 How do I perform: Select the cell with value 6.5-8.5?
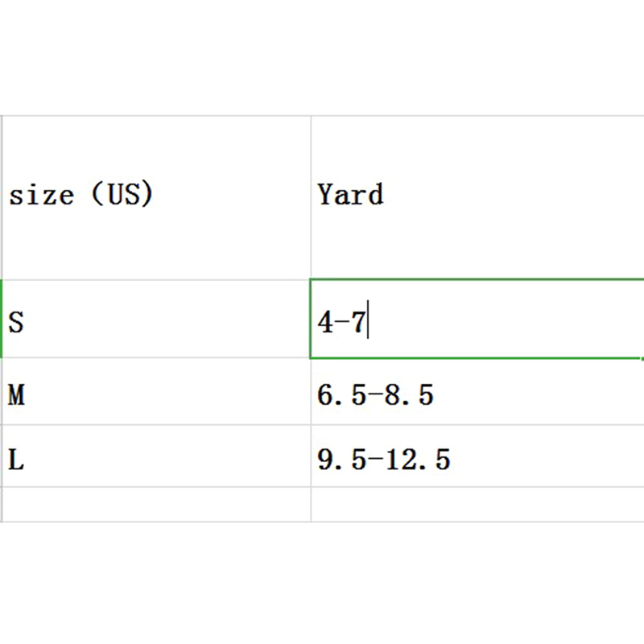pyautogui.click(x=475, y=393)
